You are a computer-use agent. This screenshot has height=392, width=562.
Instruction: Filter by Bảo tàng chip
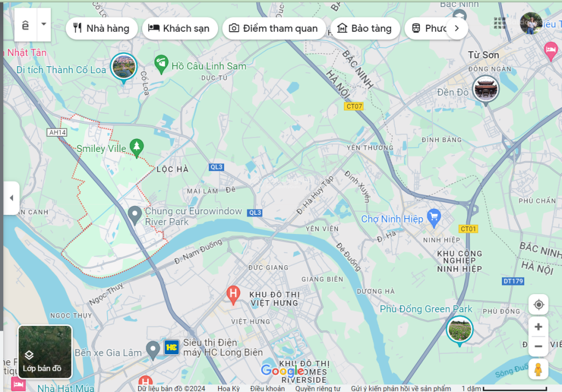pos(365,28)
